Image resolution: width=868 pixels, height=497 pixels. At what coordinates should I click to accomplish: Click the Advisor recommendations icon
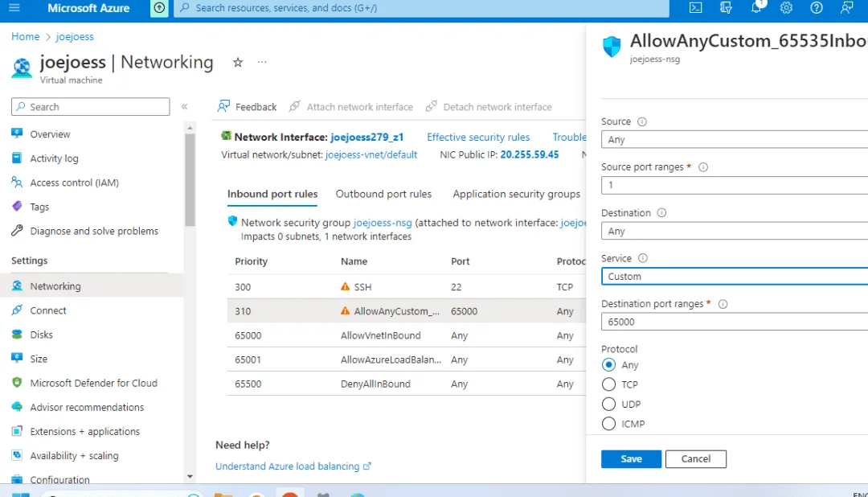pyautogui.click(x=17, y=407)
